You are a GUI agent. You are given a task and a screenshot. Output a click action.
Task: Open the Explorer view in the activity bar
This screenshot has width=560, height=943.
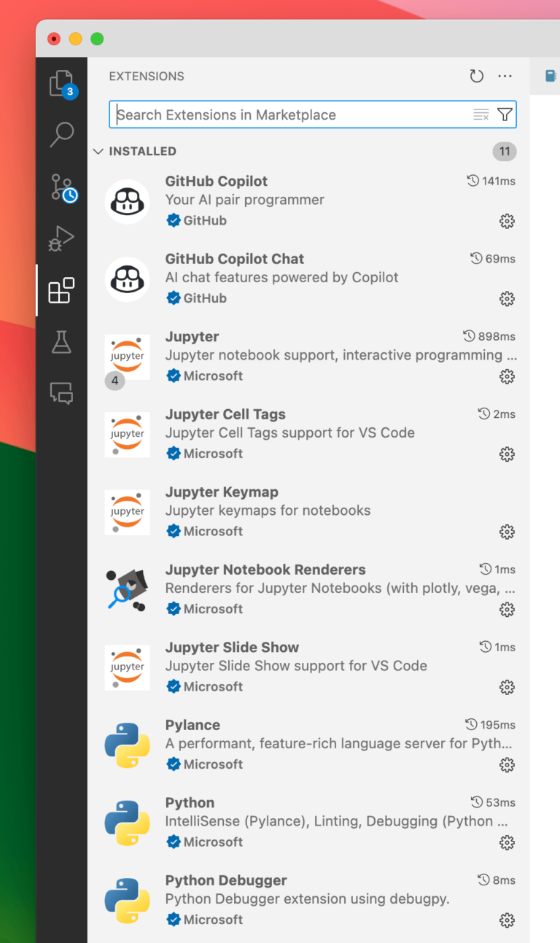point(61,82)
